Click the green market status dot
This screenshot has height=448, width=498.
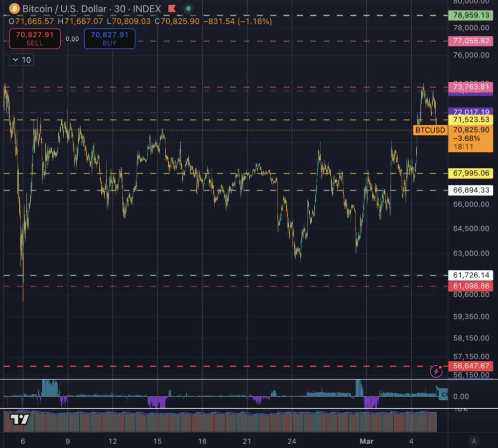[188, 8]
